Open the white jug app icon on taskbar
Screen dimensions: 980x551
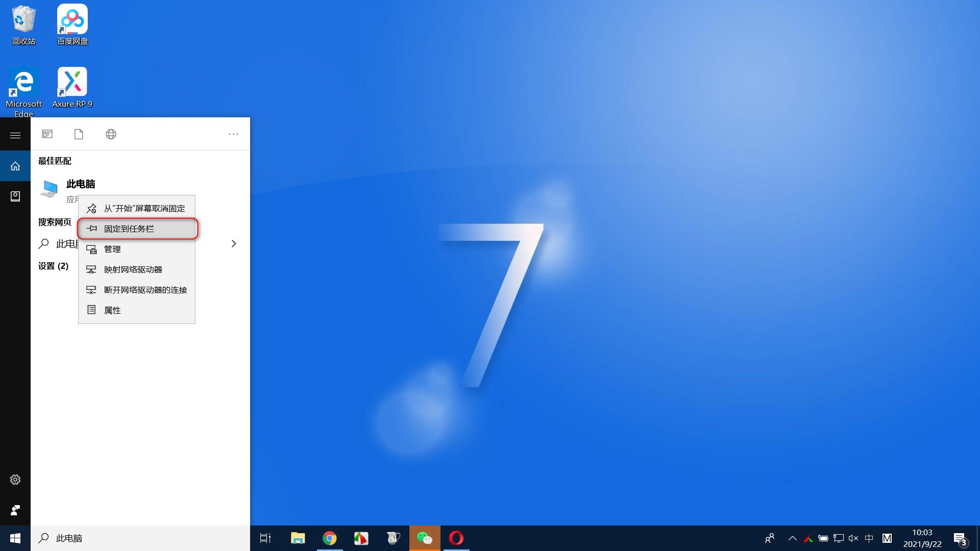(393, 538)
